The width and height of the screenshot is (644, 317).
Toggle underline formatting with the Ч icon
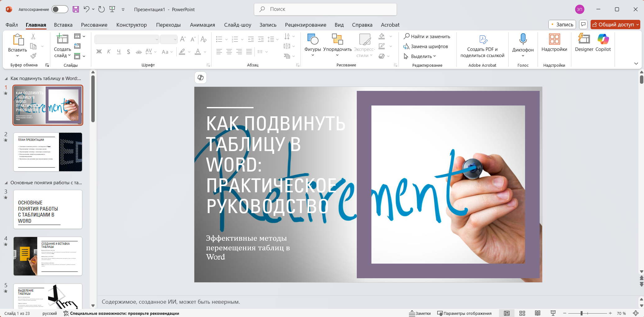click(119, 52)
